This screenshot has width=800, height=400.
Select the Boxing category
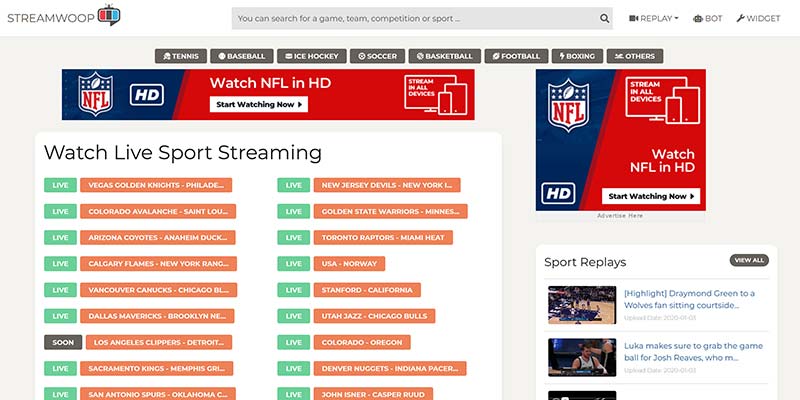coord(577,56)
